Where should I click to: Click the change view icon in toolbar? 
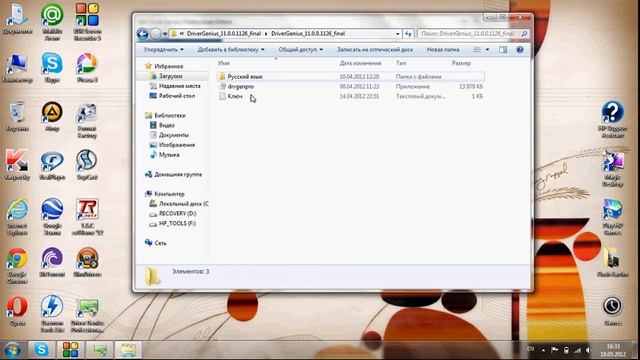[477, 49]
